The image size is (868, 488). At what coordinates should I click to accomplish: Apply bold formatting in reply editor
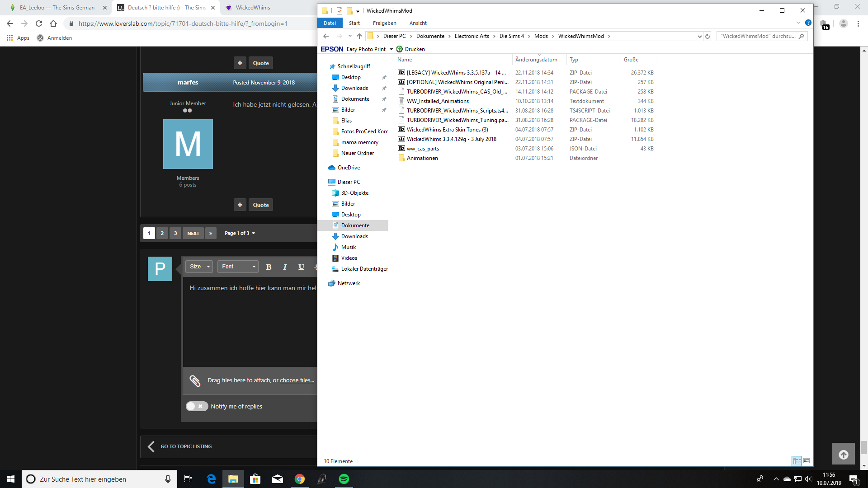tap(269, 267)
